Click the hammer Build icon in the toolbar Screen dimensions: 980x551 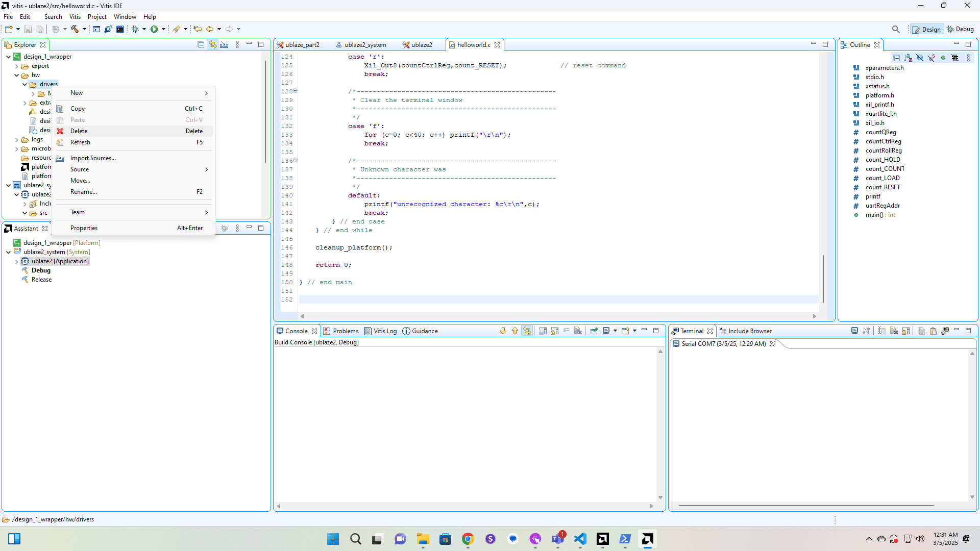[x=75, y=29]
